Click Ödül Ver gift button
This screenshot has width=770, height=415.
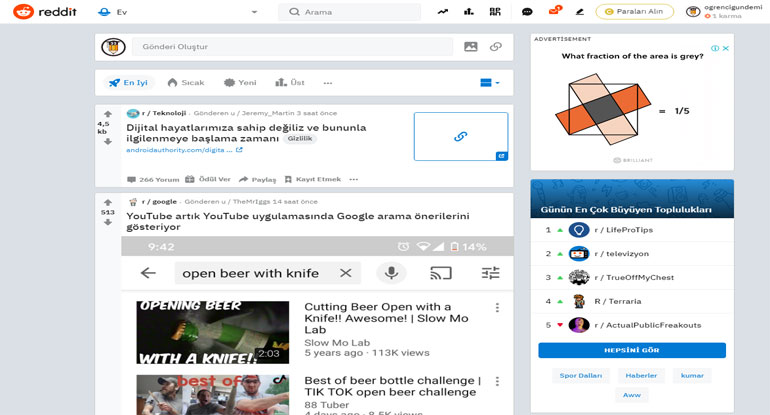coord(208,179)
